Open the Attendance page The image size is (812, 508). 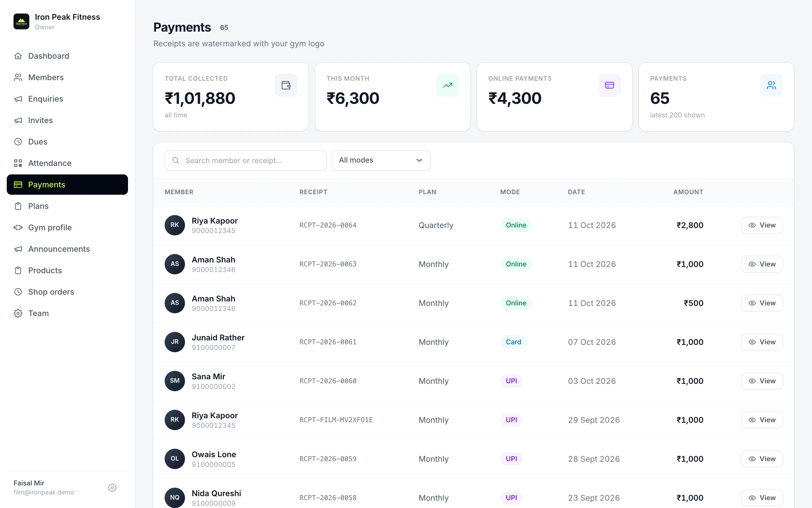[67, 163]
